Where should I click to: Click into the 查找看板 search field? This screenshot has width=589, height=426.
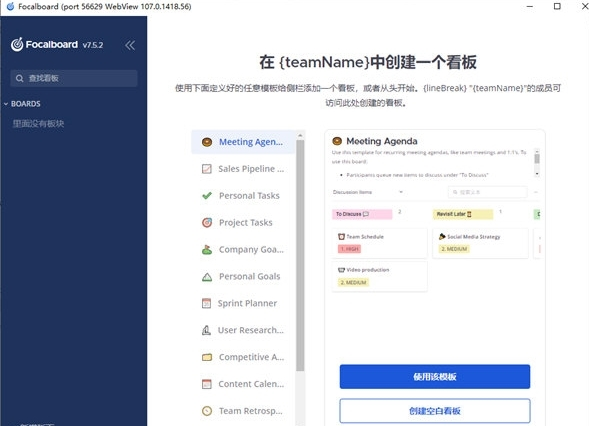tap(74, 78)
